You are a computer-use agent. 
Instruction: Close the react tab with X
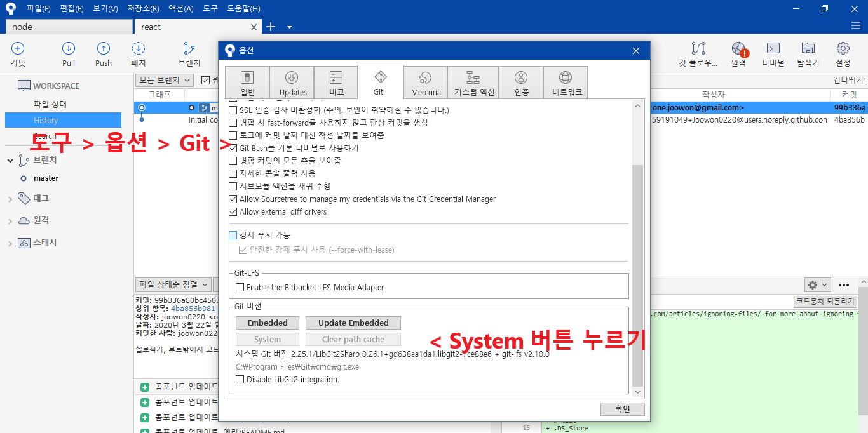click(x=254, y=27)
